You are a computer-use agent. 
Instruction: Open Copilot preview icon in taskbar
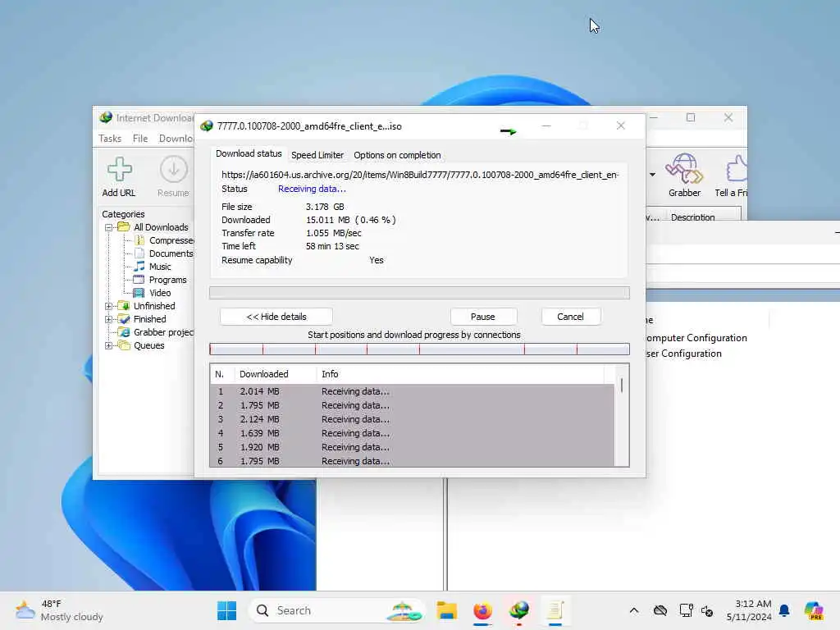814,610
